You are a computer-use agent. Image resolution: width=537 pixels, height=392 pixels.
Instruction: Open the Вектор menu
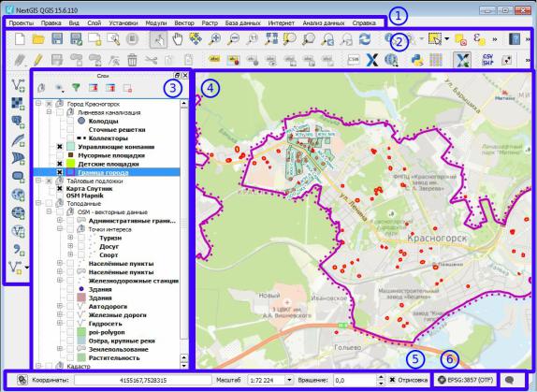184,23
